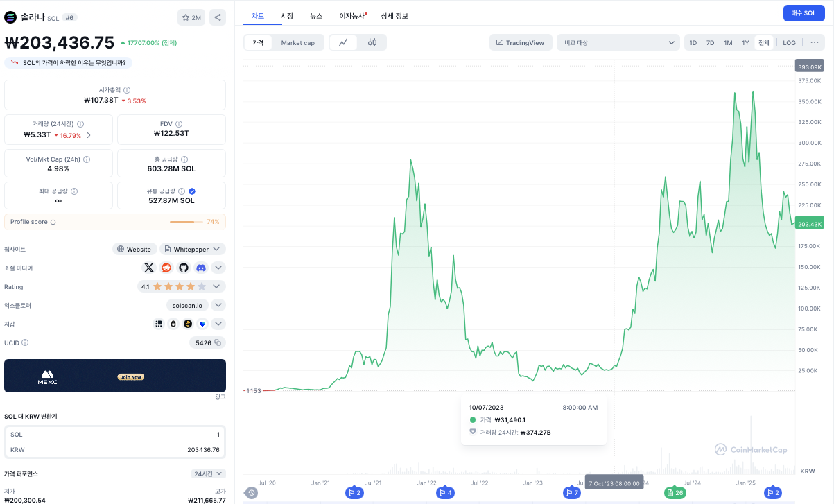The height and width of the screenshot is (504, 834).
Task: Open the Website link
Action: pyautogui.click(x=134, y=249)
